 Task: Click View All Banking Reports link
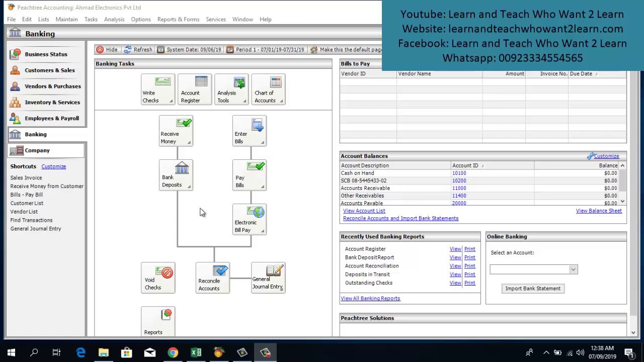pos(370,298)
